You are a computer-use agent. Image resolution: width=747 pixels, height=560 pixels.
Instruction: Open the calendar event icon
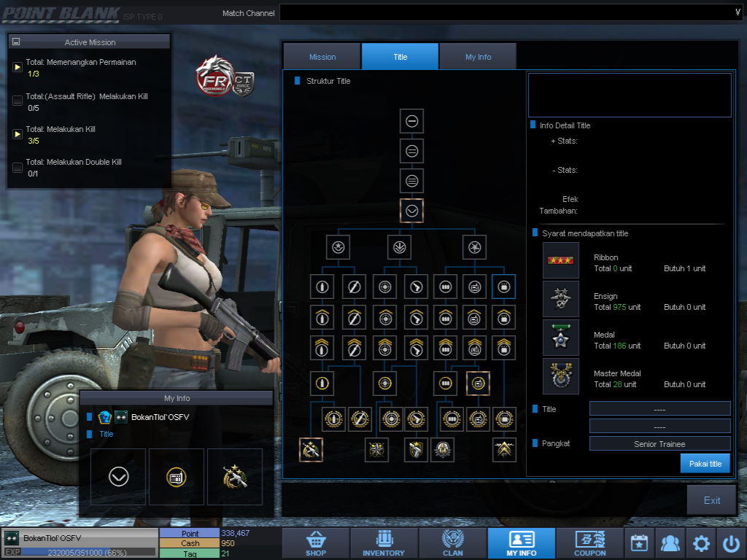pos(639,543)
